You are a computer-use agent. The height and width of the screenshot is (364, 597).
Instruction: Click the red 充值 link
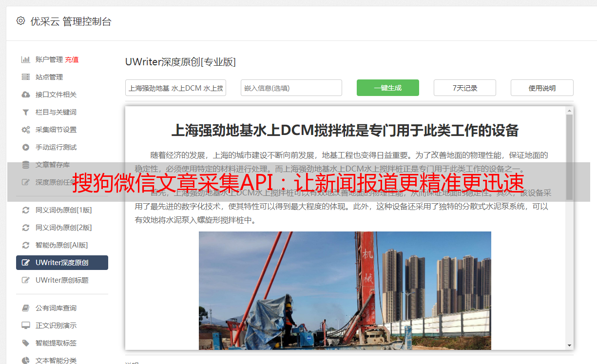[72, 59]
